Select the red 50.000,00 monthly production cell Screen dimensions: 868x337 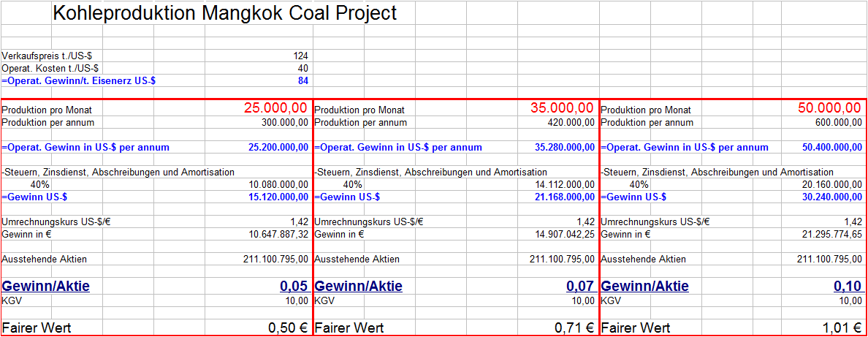pyautogui.click(x=829, y=108)
